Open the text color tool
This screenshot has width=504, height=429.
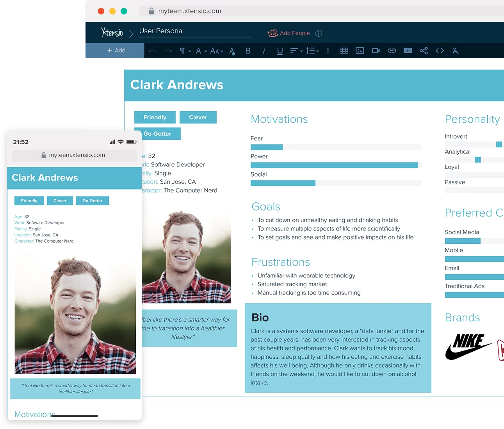232,50
